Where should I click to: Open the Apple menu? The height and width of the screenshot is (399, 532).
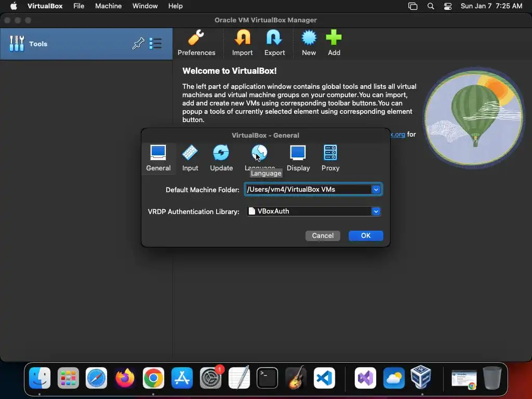(x=14, y=6)
